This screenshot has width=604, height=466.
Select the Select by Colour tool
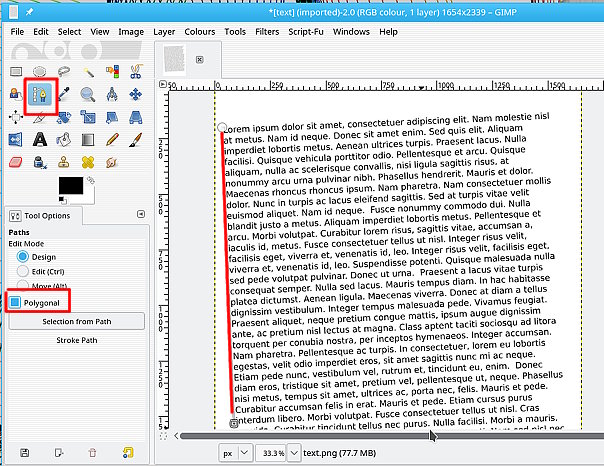[x=112, y=72]
